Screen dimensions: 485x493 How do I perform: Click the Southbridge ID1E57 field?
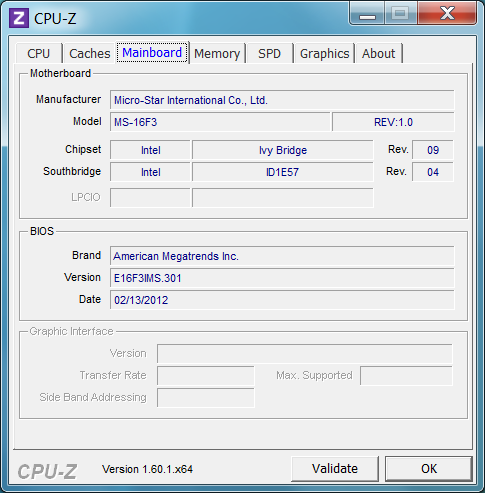click(283, 172)
